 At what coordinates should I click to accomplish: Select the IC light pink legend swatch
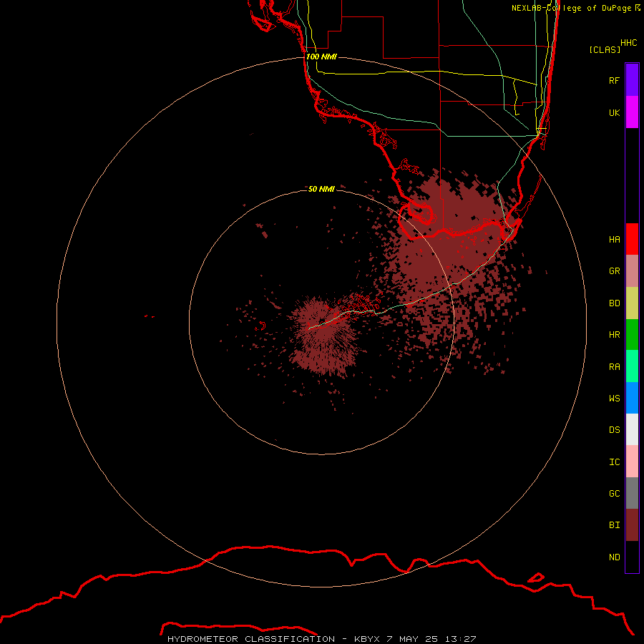(632, 462)
